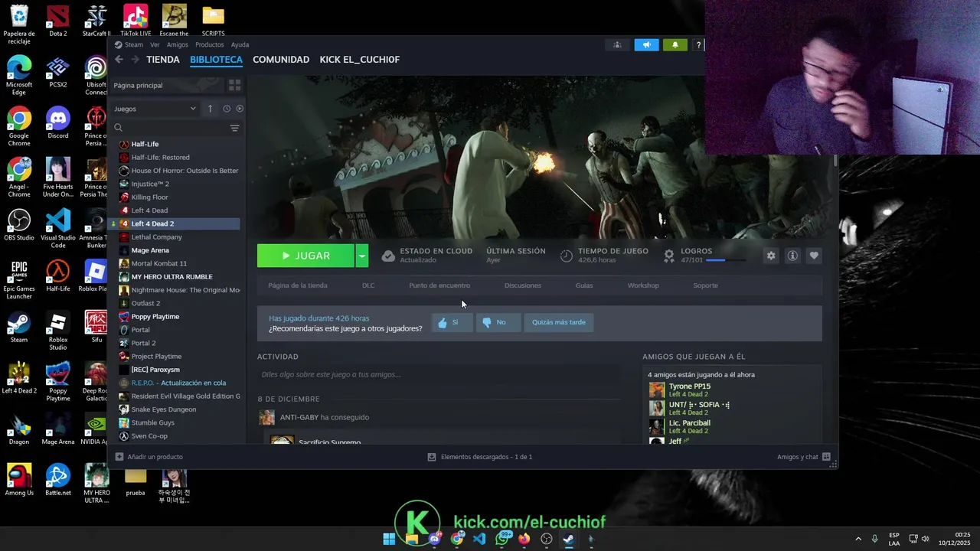Open Battle.net desktop icon
Image resolution: width=980 pixels, height=551 pixels.
[57, 480]
